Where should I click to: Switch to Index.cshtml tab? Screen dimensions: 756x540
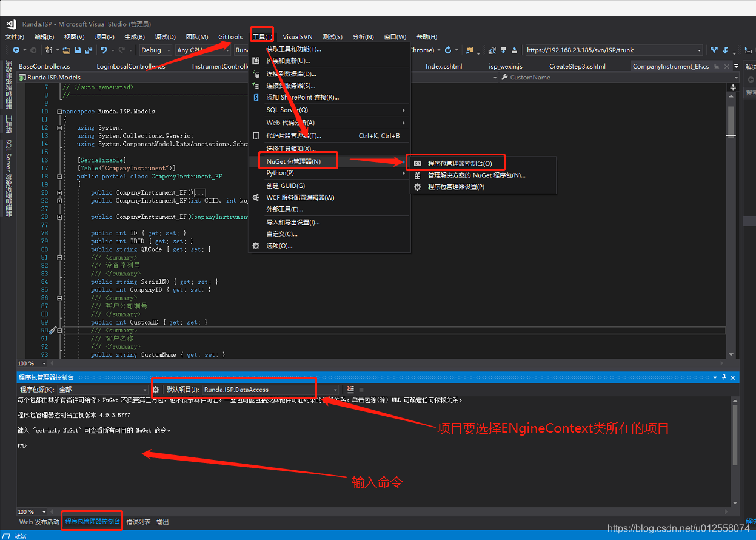[444, 66]
